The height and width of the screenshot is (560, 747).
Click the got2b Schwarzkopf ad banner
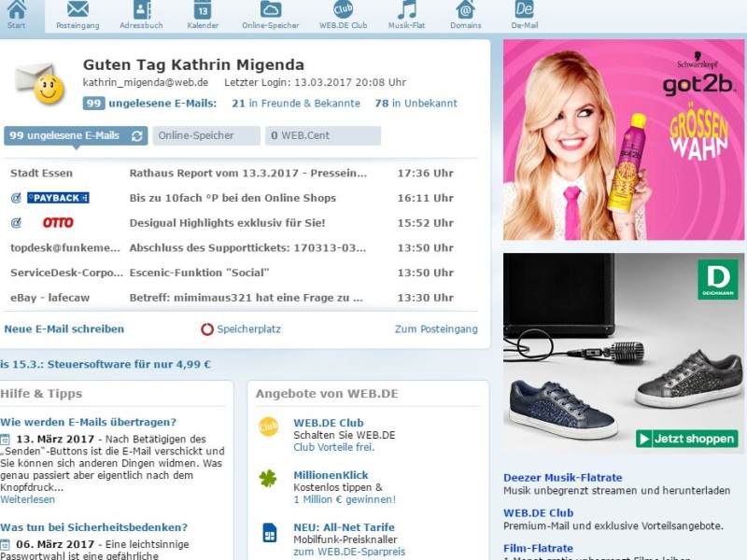[x=624, y=139]
